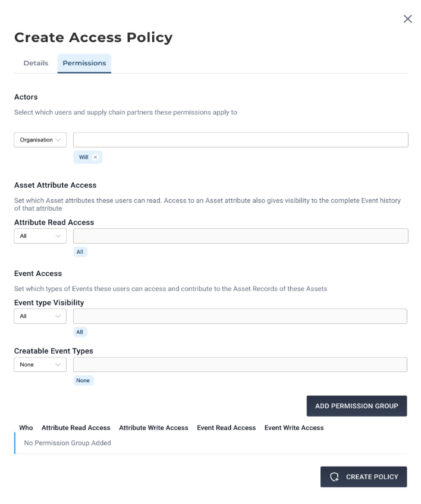Select the Will actor tag

[84, 157]
